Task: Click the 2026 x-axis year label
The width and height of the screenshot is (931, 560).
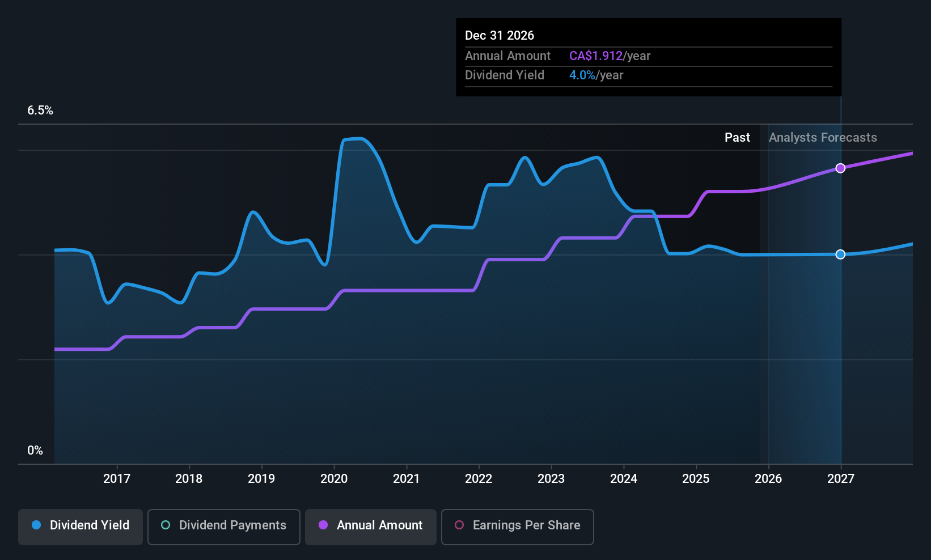Action: pos(768,479)
